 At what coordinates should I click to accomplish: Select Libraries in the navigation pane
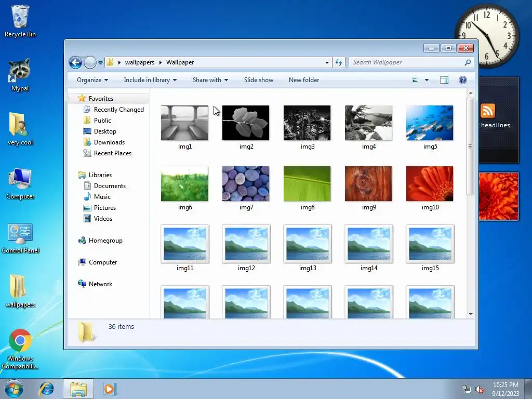pos(95,175)
